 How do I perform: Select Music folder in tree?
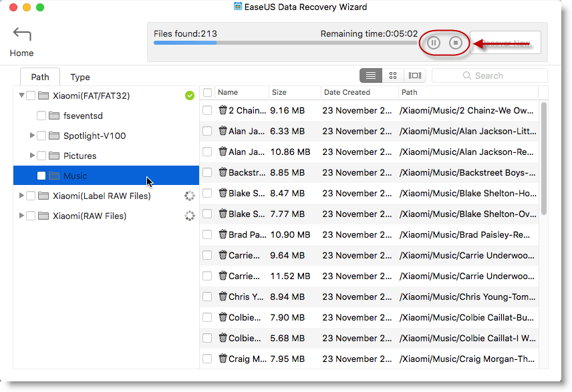click(x=106, y=176)
